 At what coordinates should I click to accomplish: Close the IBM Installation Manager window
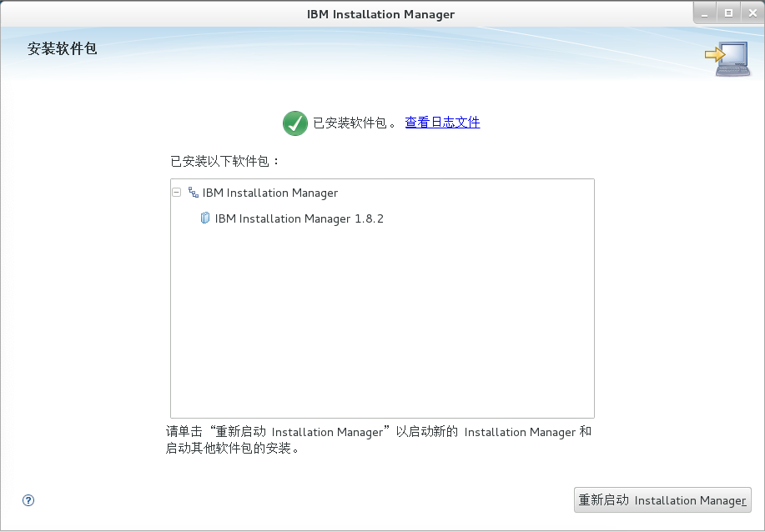pos(752,13)
